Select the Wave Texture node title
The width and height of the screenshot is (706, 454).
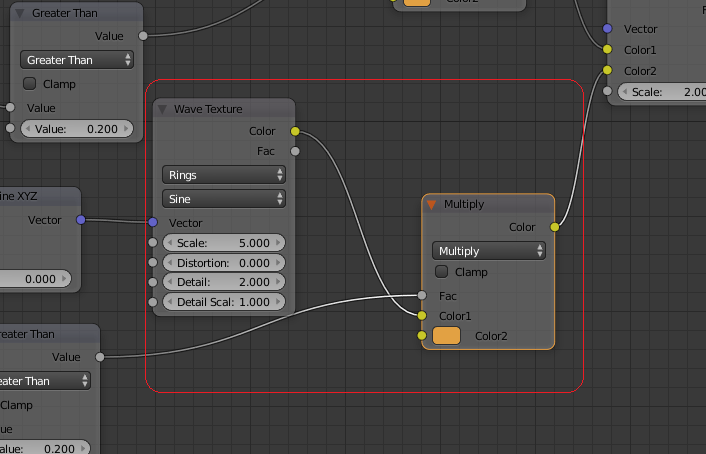pyautogui.click(x=208, y=109)
